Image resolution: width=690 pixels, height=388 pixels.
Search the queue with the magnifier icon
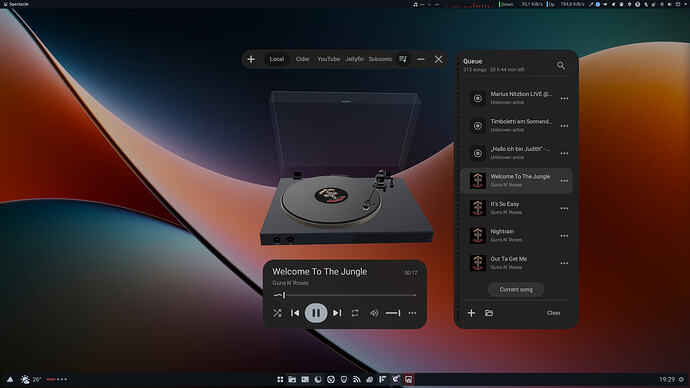(x=561, y=66)
